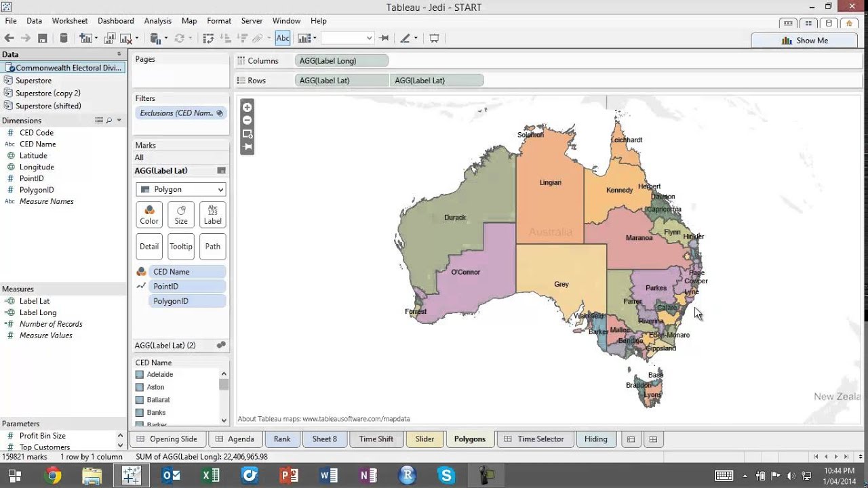Open the View Cards dropdown arrow
The height and width of the screenshot is (488, 868).
pyautogui.click(x=315, y=39)
